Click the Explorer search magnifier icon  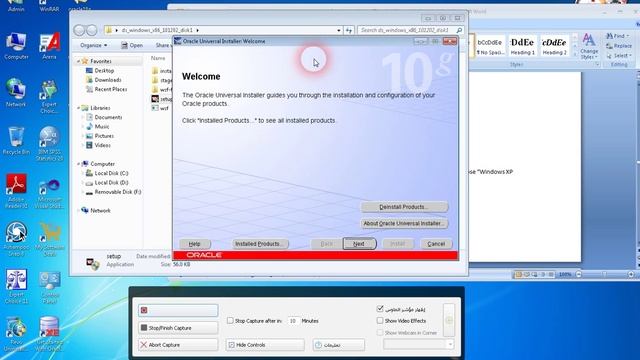click(x=459, y=30)
